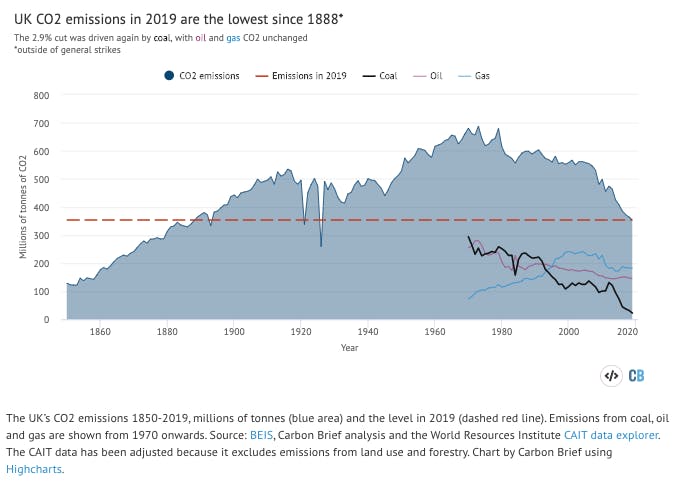679x485 pixels.
Task: Click the embed code icon below chart
Action: 611,376
